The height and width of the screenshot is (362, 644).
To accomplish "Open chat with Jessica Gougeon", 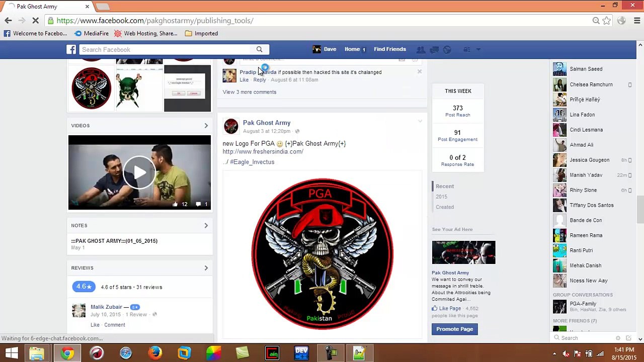I will pos(593,160).
